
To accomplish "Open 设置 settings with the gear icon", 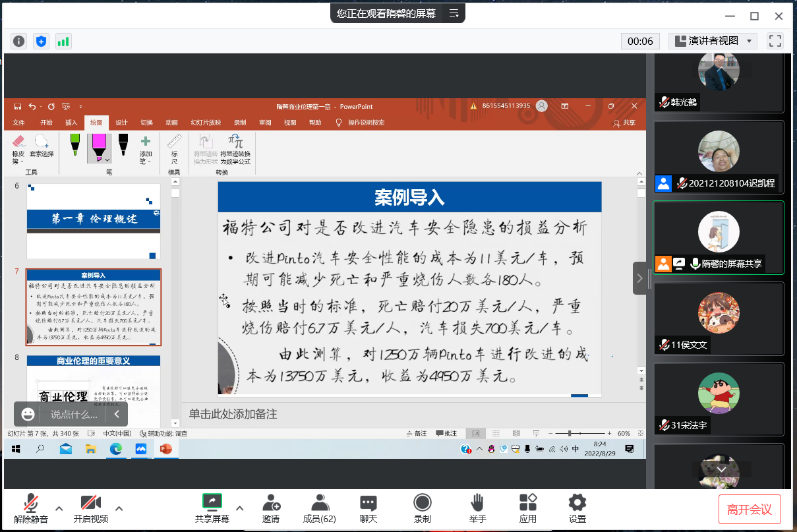I will (577, 509).
